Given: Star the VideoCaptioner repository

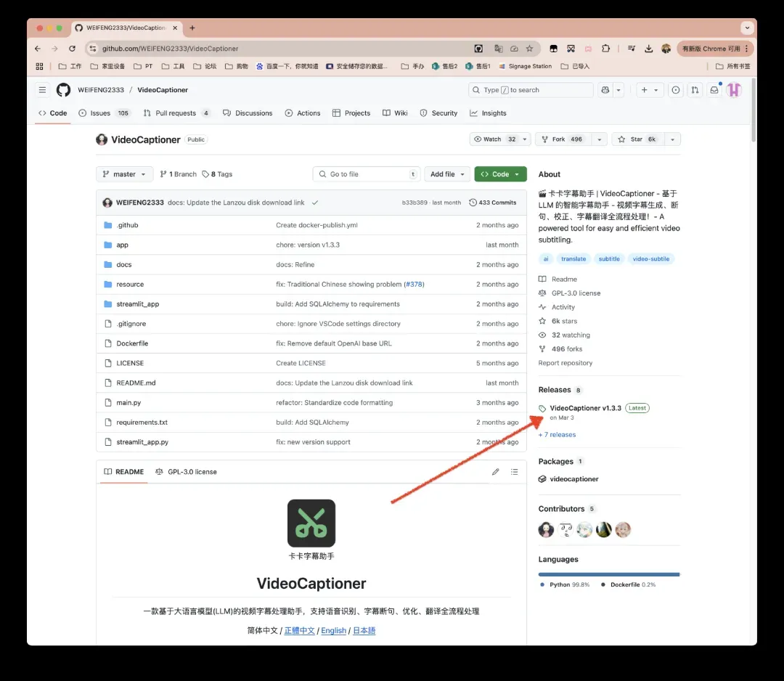Looking at the screenshot, I should 637,139.
